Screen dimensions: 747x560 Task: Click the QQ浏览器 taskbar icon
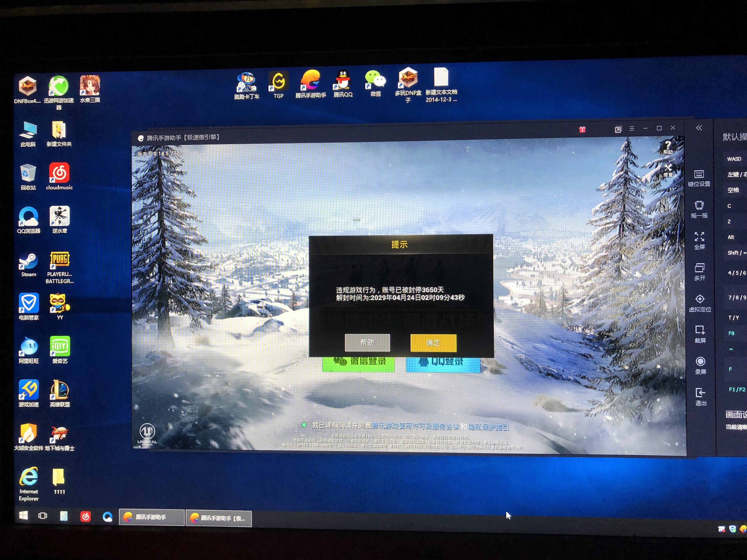(107, 517)
